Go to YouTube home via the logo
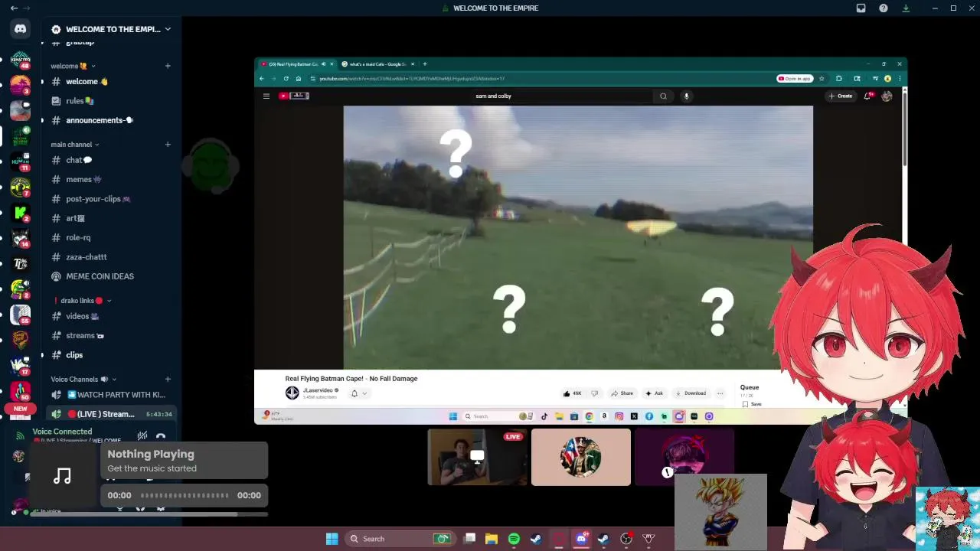This screenshot has height=551, width=980. (x=294, y=96)
